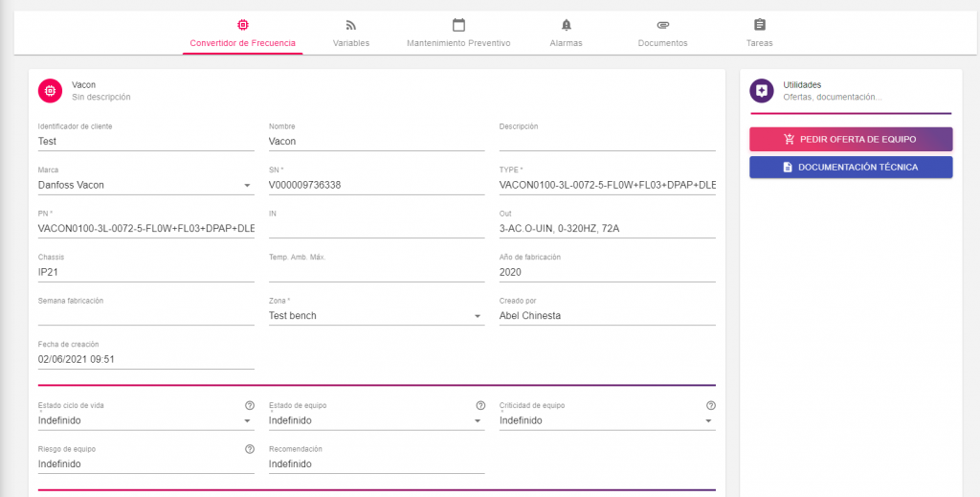Click the Utilidades purple badge icon
Screen dimensions: 980x497
[x=762, y=90]
